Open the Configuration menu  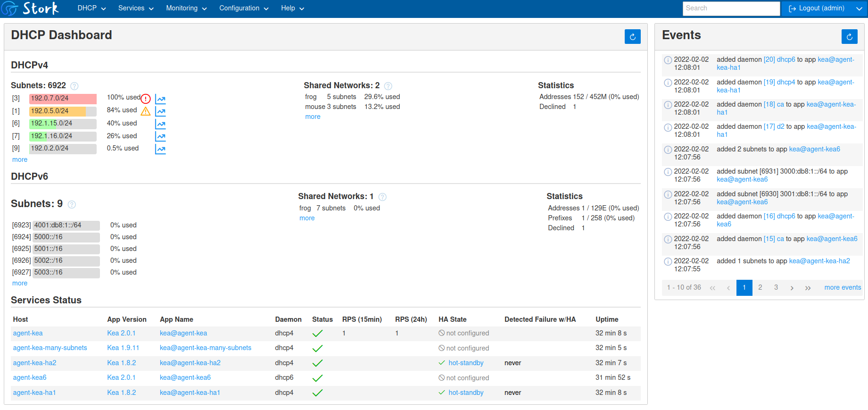(244, 8)
